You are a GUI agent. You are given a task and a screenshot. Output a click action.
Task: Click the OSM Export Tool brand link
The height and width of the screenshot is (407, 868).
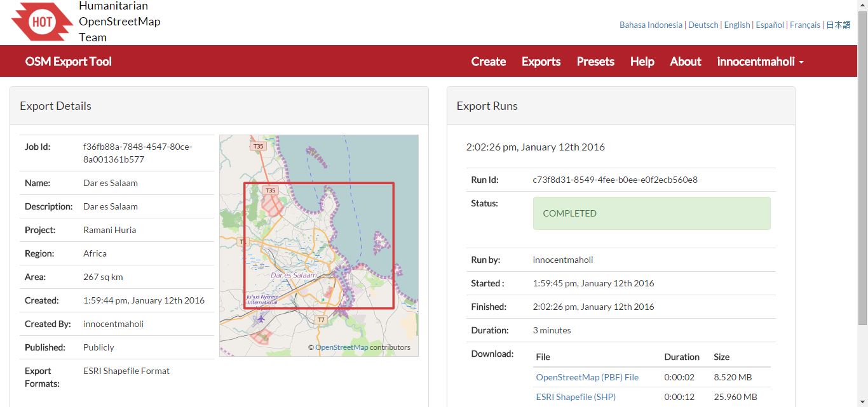[x=69, y=62]
